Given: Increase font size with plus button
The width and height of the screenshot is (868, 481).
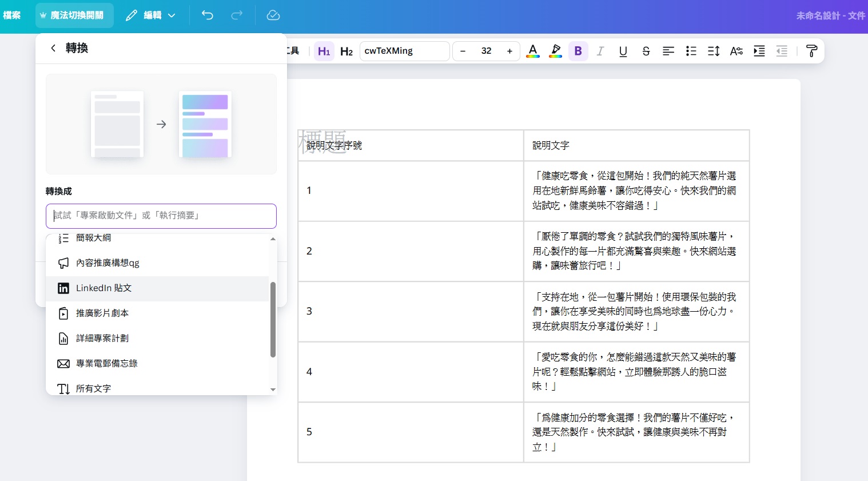Looking at the screenshot, I should pyautogui.click(x=509, y=51).
